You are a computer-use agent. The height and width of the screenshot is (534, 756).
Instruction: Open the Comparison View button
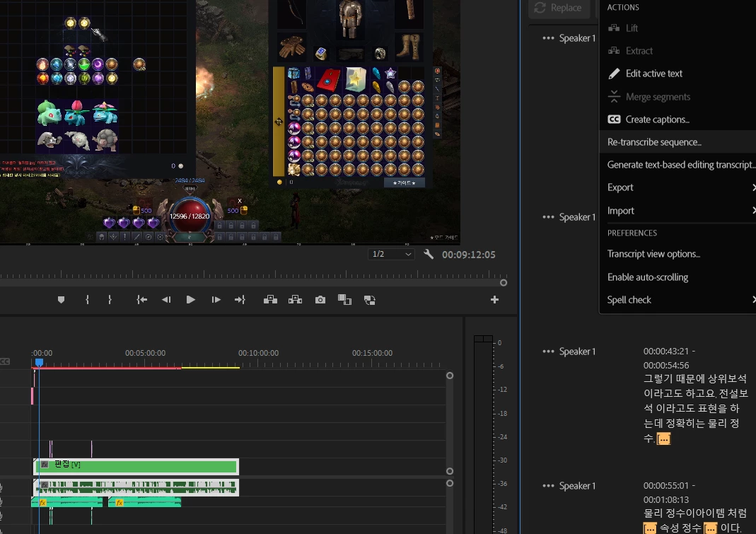coord(344,300)
